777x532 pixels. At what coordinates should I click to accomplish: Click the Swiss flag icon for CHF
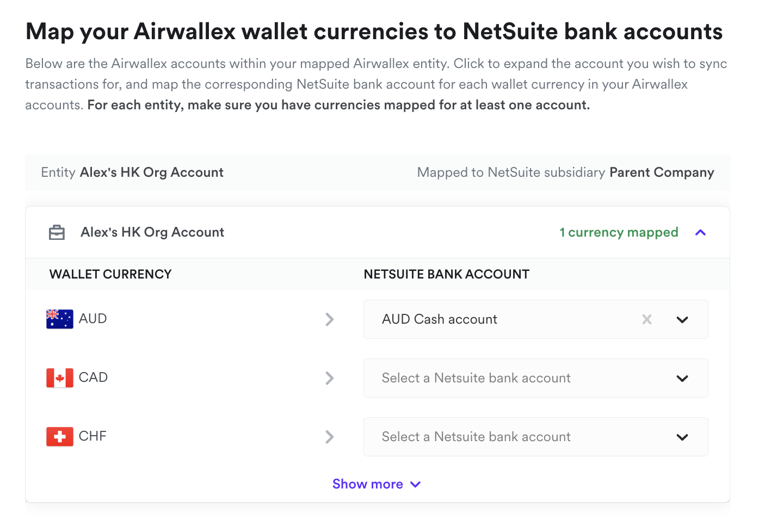point(58,436)
